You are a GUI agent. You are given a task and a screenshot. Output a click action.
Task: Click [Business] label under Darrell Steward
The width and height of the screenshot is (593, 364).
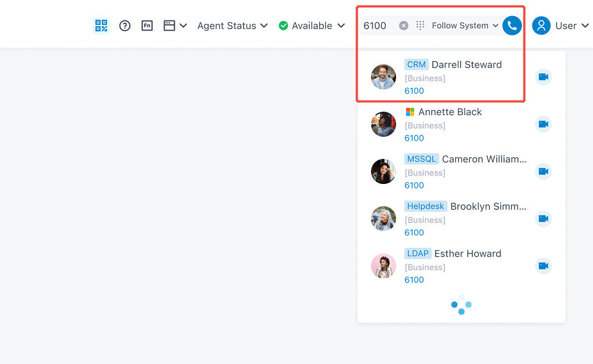[425, 78]
